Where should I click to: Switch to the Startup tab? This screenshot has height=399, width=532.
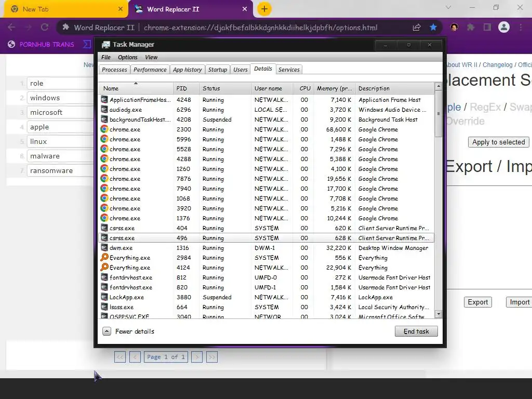[x=218, y=70]
